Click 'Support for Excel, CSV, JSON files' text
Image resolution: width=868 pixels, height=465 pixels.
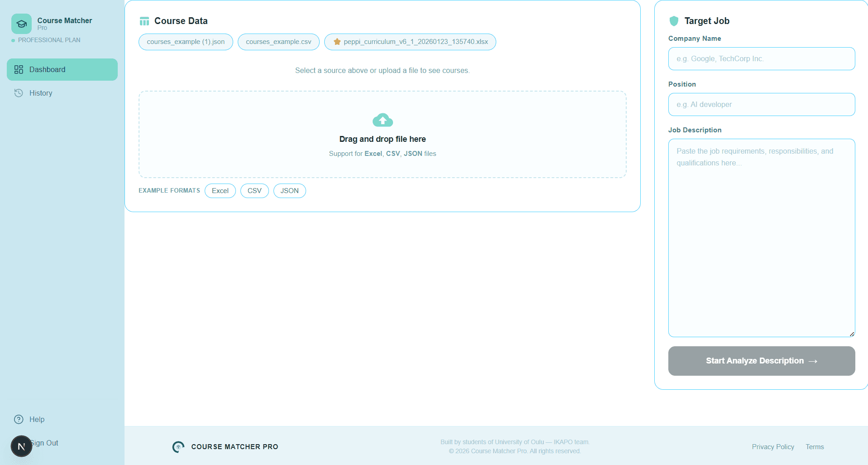383,154
